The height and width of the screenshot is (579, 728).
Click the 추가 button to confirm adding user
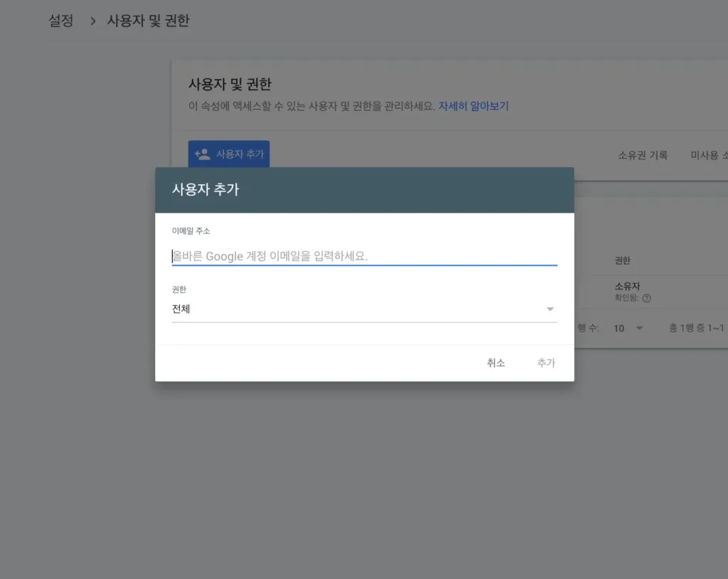tap(546, 362)
